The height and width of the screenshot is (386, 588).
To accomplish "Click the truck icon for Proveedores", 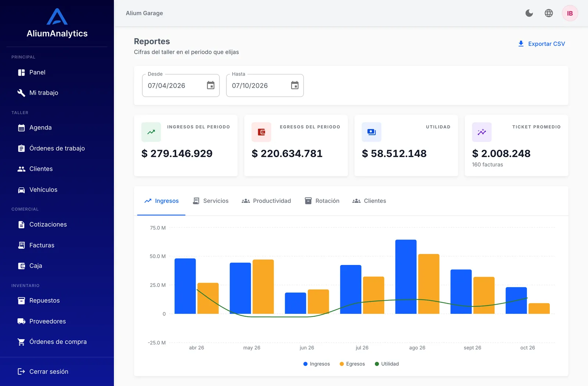I will (21, 321).
